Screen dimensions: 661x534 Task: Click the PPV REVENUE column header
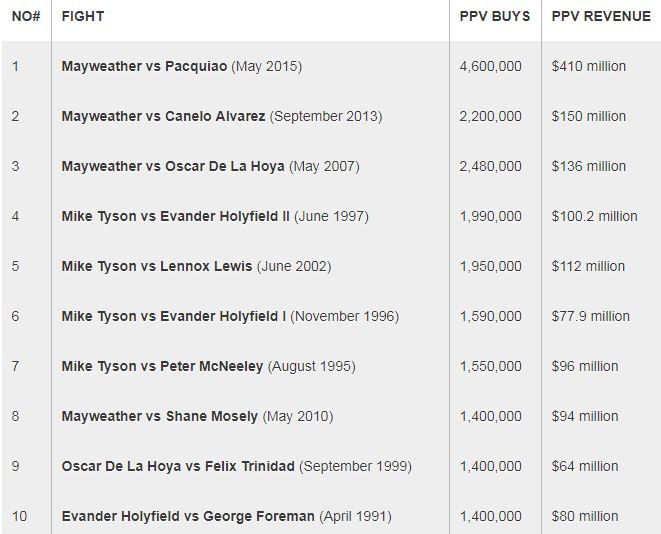pos(601,16)
